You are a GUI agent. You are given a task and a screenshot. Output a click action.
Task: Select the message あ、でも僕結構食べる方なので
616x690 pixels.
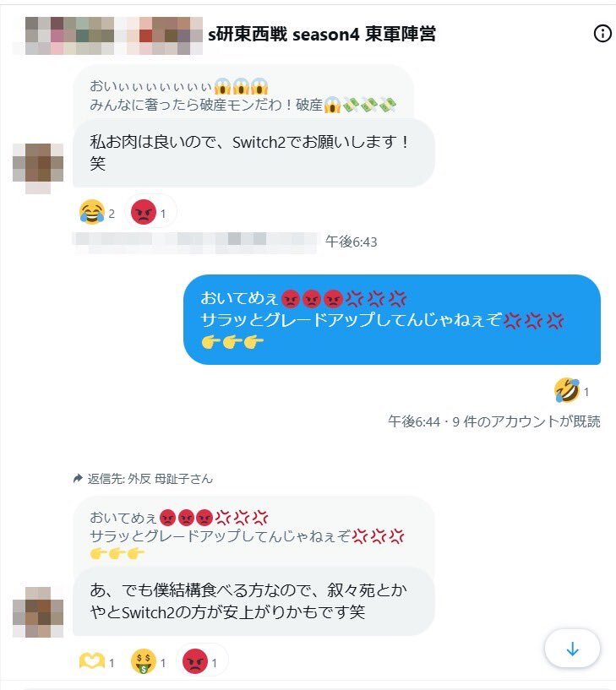[x=253, y=601]
